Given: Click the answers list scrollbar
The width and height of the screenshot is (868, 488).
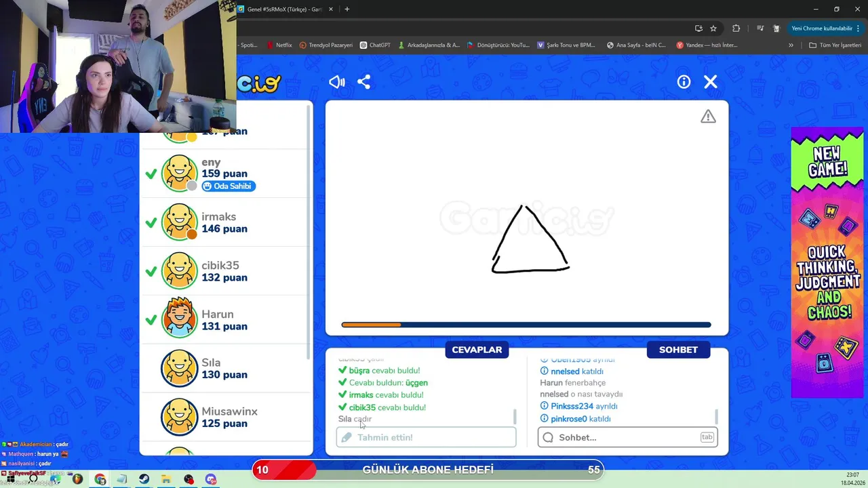Looking at the screenshot, I should [x=515, y=416].
